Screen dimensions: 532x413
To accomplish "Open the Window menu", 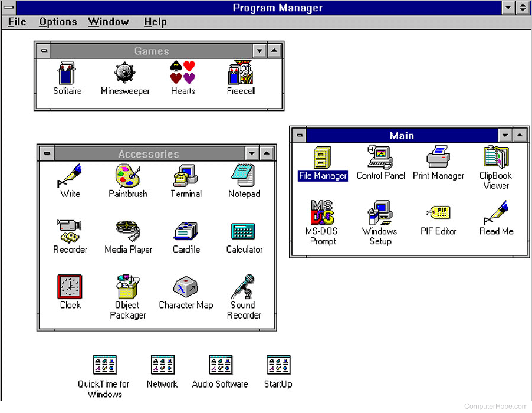I will tap(109, 22).
